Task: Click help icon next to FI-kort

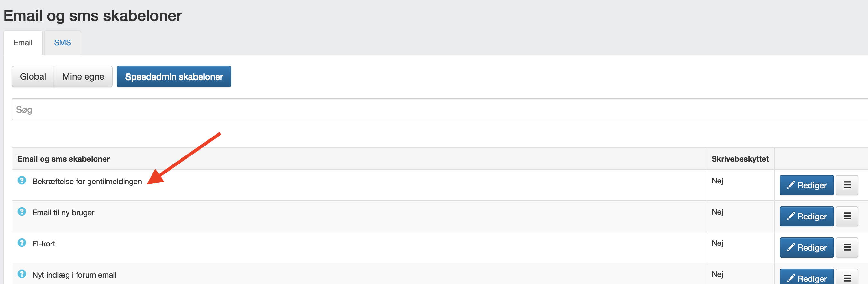Action: pos(22,243)
